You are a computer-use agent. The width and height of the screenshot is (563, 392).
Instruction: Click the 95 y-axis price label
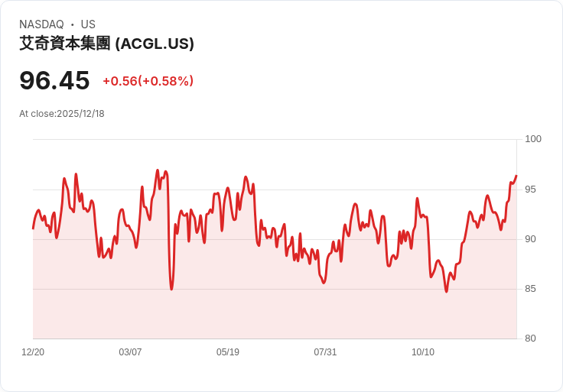tap(530, 190)
